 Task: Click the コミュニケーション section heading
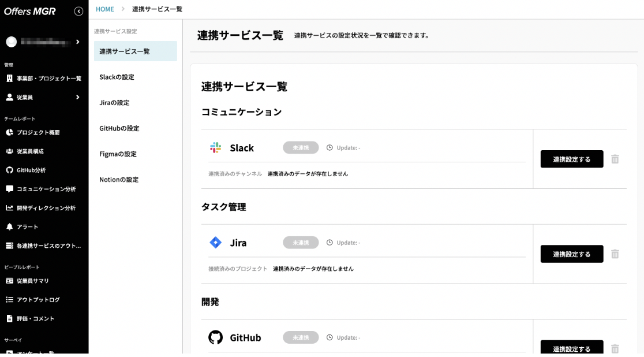tap(241, 112)
